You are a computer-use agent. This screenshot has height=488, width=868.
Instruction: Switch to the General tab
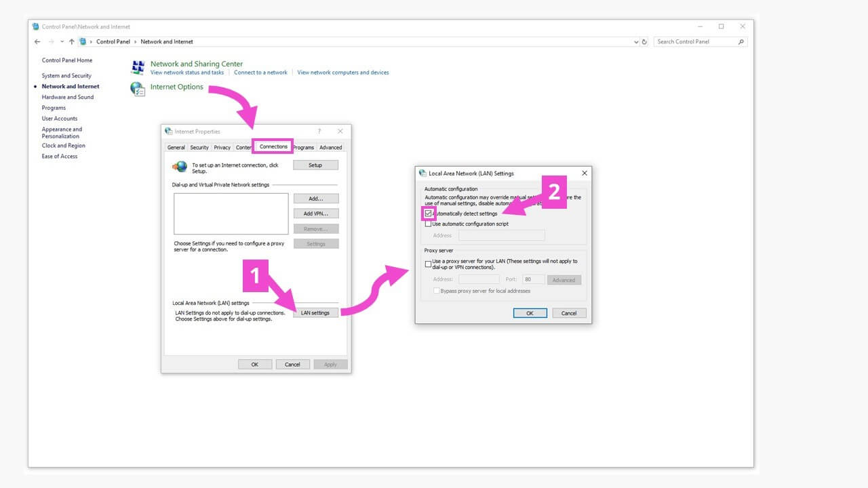[x=176, y=147]
